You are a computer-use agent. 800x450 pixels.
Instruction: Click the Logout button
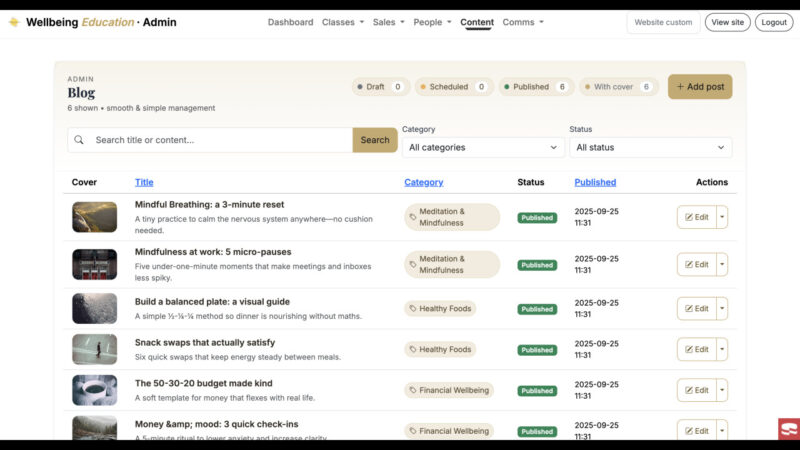(x=774, y=22)
